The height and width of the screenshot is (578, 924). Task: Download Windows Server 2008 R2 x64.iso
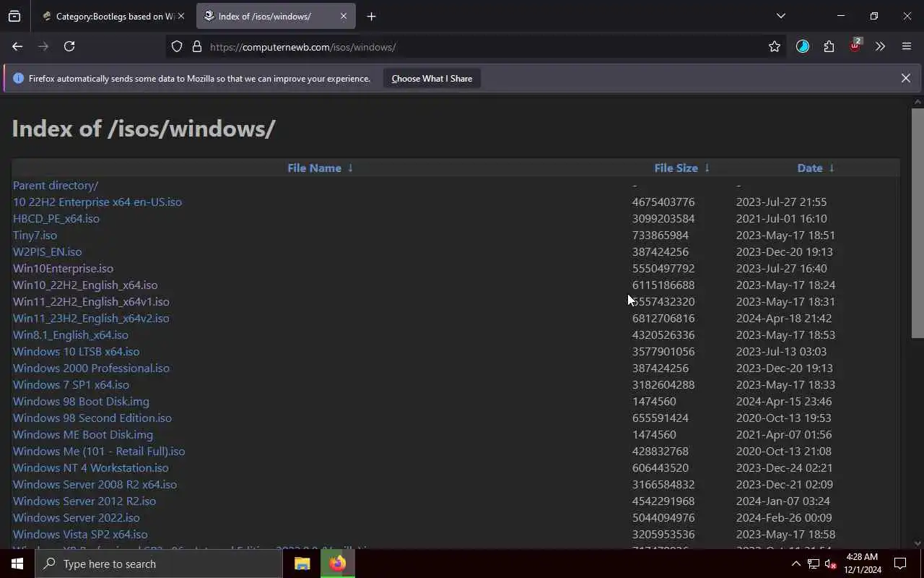(95, 484)
